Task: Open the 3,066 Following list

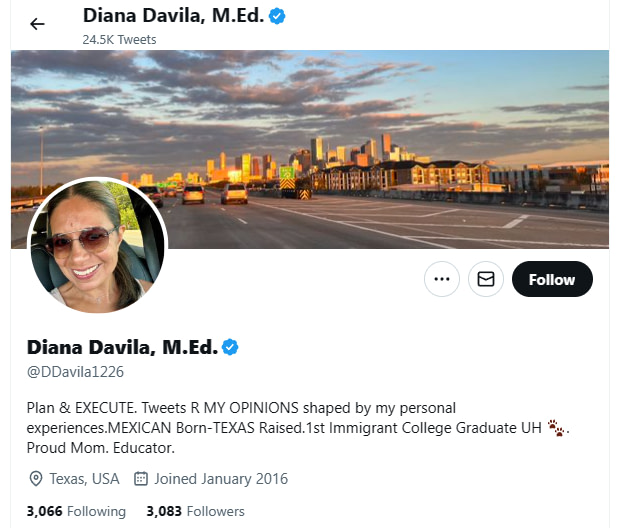Action: click(76, 511)
